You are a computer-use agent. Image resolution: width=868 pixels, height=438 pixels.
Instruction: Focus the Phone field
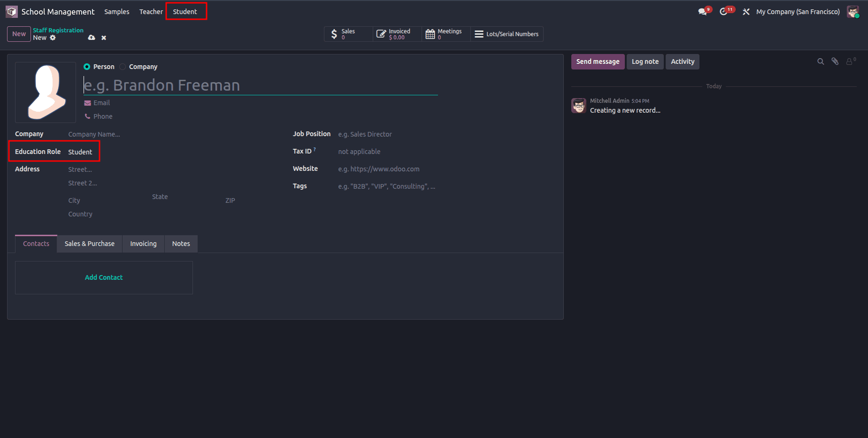click(266, 116)
